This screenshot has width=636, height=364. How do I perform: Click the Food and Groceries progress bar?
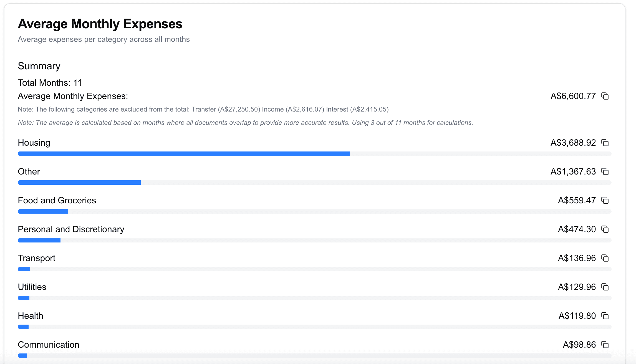[314, 211]
